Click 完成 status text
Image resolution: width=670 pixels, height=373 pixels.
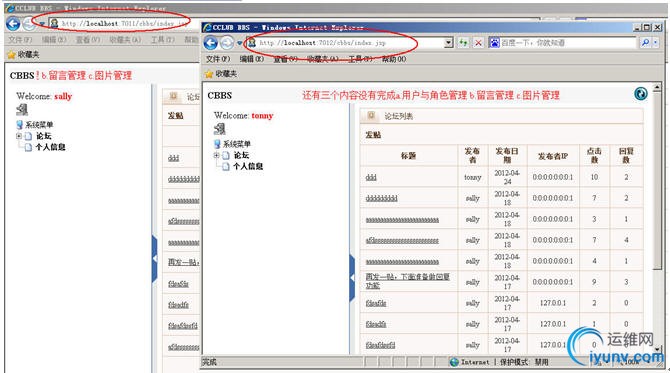(209, 362)
